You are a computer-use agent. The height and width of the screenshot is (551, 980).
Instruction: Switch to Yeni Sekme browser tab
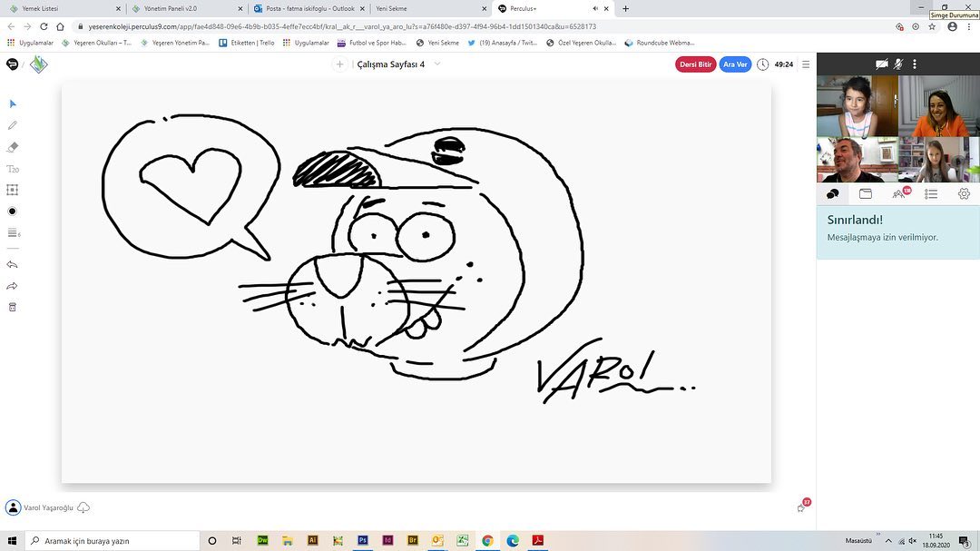431,9
